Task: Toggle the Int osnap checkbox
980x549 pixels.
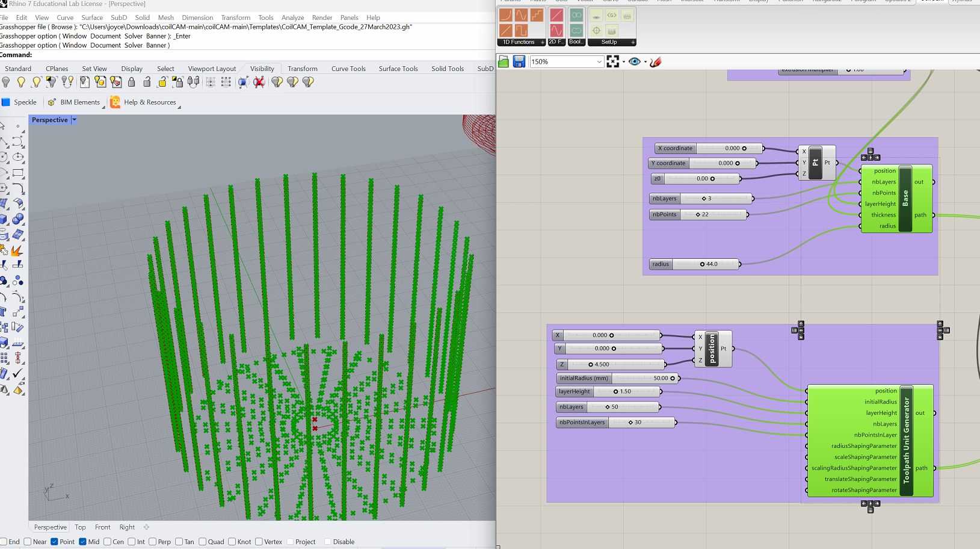Action: (x=132, y=542)
